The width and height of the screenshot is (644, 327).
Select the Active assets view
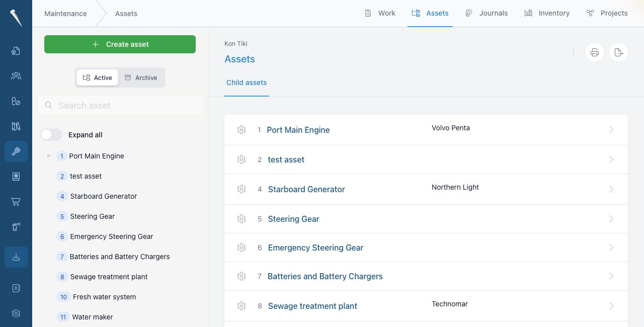(98, 77)
